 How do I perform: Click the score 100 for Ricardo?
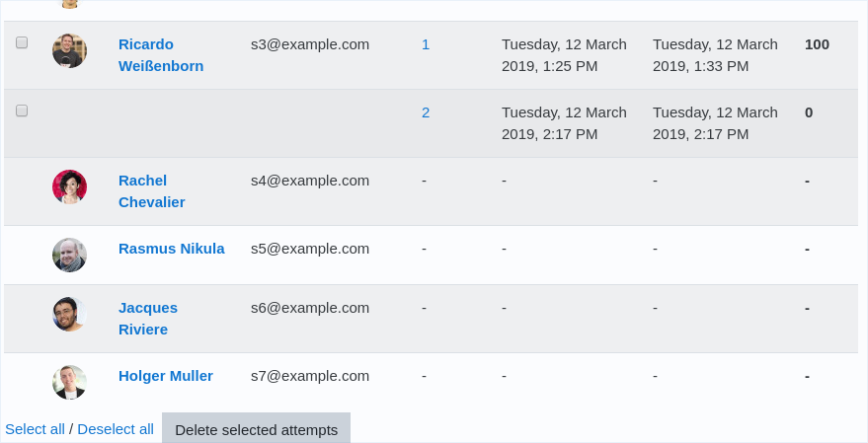point(817,44)
